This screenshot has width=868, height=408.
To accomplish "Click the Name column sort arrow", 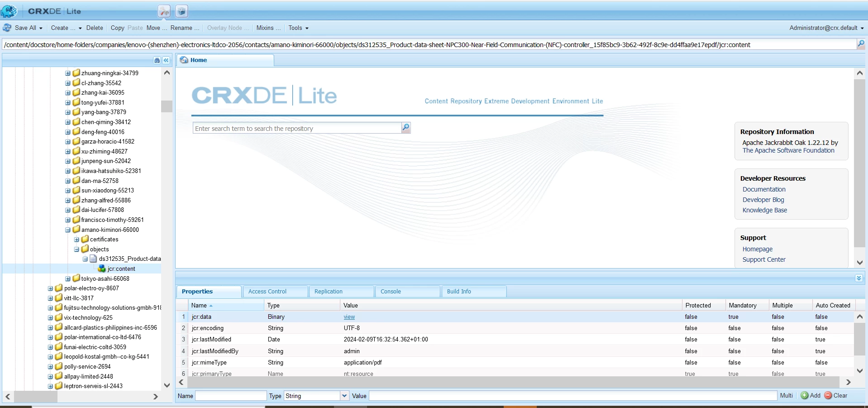I will [211, 306].
